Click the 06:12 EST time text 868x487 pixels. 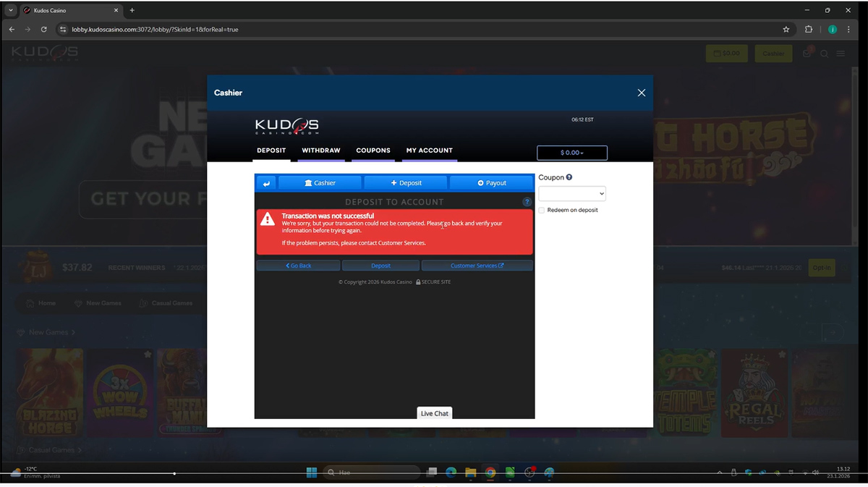pos(582,119)
